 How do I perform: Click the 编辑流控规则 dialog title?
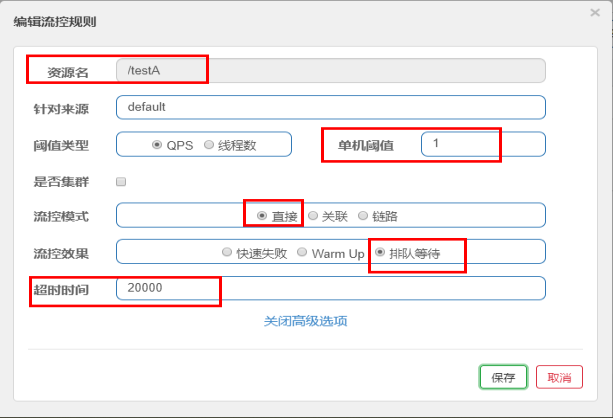tap(55, 22)
